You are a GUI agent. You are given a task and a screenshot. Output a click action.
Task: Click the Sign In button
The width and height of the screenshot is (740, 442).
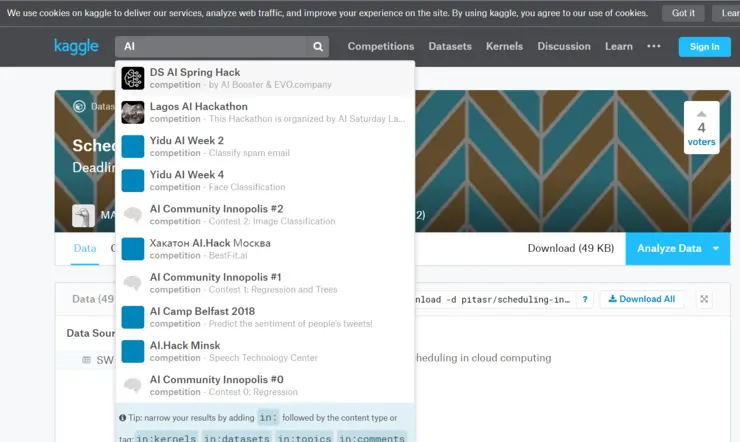[704, 47]
